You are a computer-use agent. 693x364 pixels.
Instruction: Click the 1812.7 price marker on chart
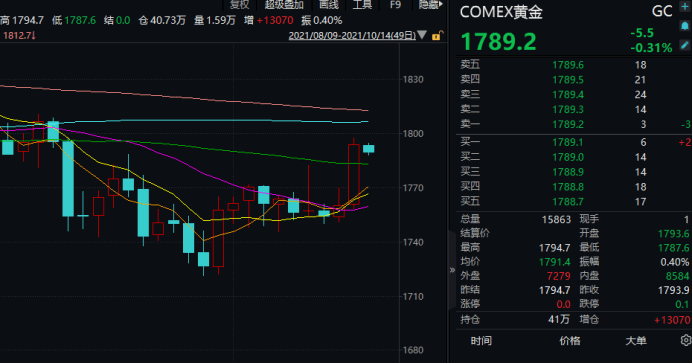coord(19,35)
